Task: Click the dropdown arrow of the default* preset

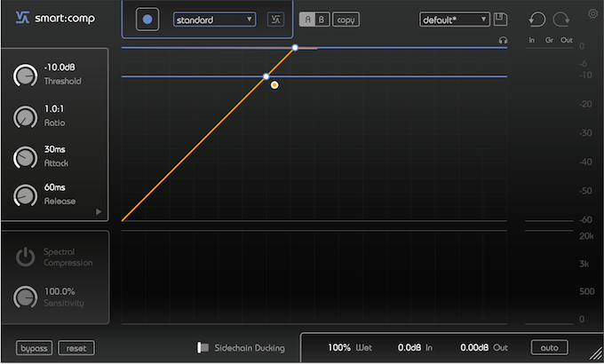Action: pyautogui.click(x=483, y=20)
